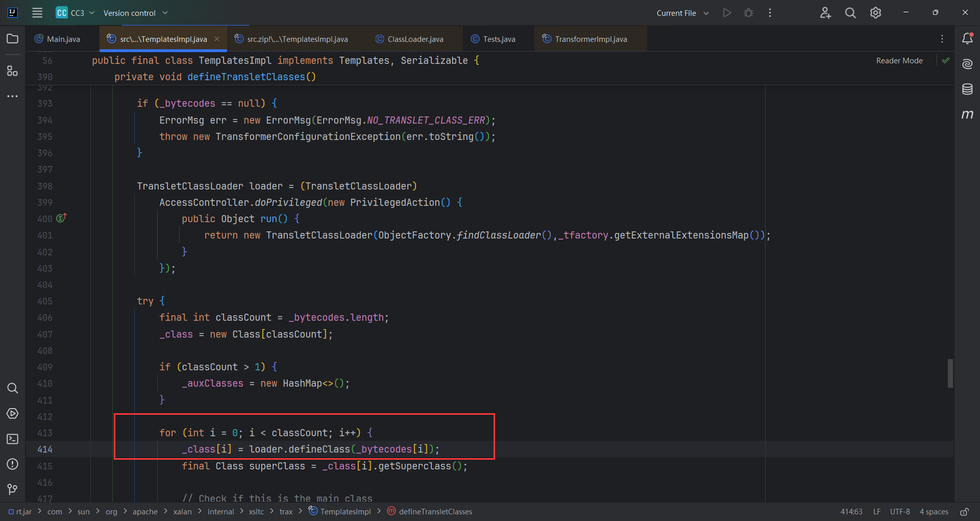Toggle Reader Mode
The width and height of the screenshot is (980, 521).
899,60
